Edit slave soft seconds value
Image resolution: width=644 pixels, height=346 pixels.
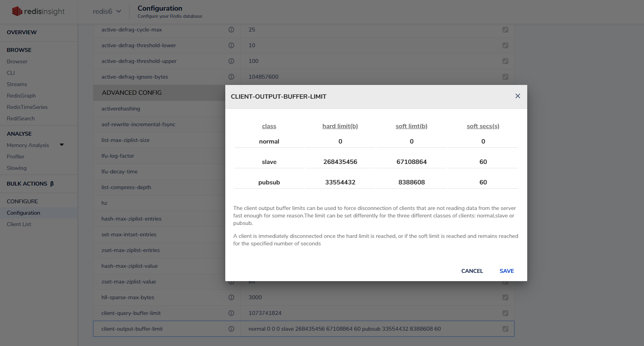coord(483,162)
